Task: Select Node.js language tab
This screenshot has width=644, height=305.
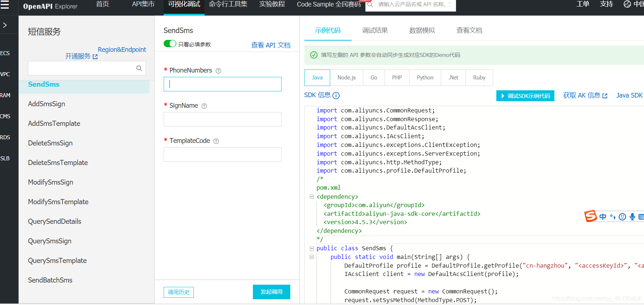Action: click(x=346, y=78)
